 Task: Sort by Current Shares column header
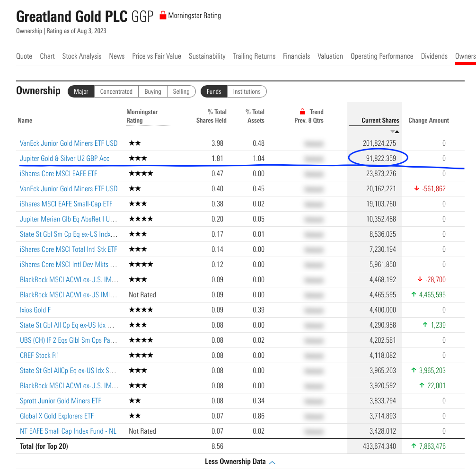(x=380, y=120)
